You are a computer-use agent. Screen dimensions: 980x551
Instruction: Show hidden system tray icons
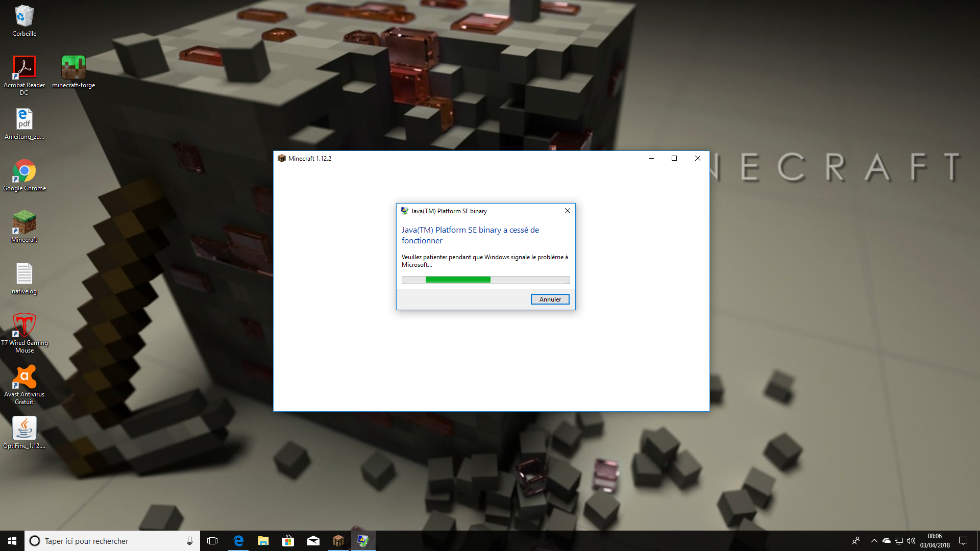pos(874,541)
